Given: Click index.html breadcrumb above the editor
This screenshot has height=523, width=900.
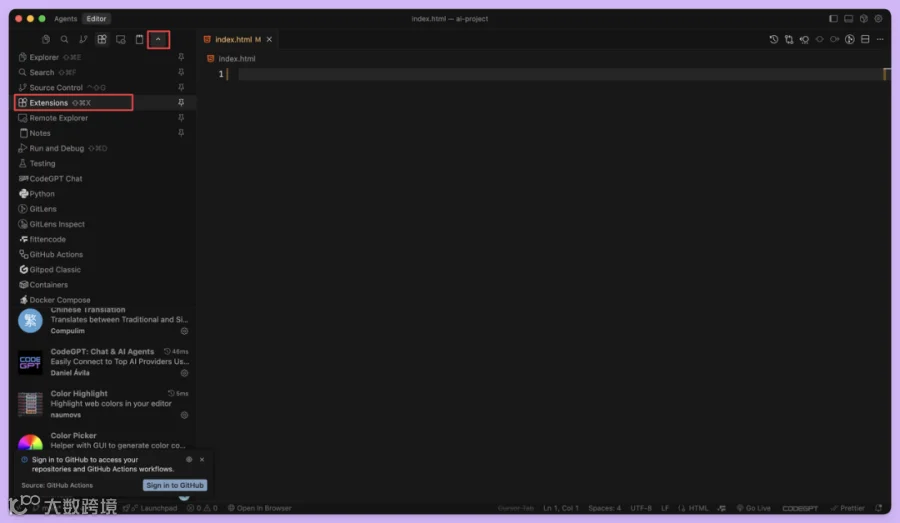Looking at the screenshot, I should pyautogui.click(x=236, y=59).
